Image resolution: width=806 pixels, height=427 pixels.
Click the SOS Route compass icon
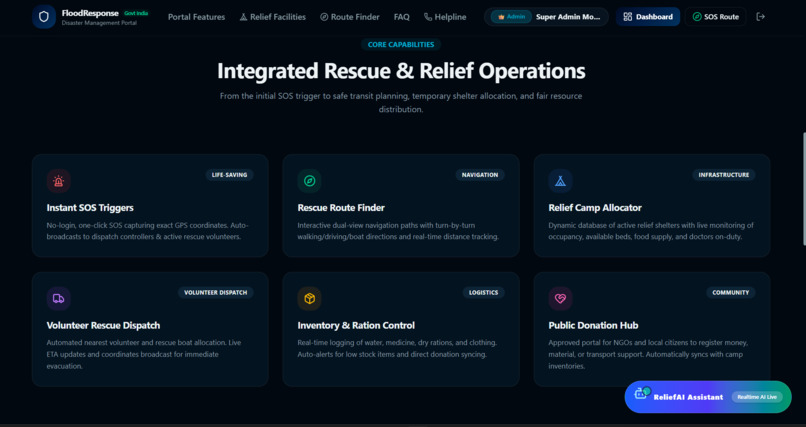(x=697, y=17)
